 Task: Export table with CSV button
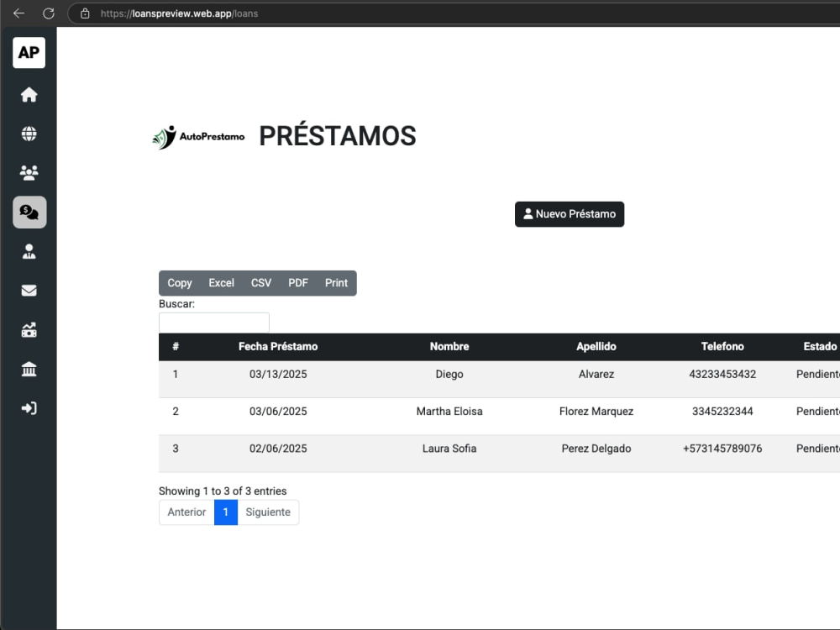pyautogui.click(x=261, y=283)
